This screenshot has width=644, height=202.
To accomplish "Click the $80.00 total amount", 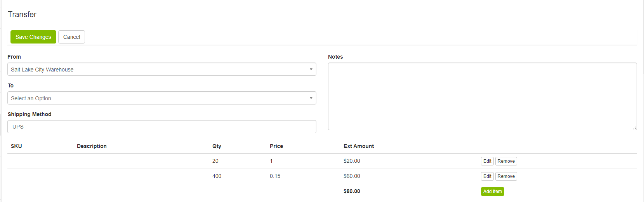I will coord(352,191).
